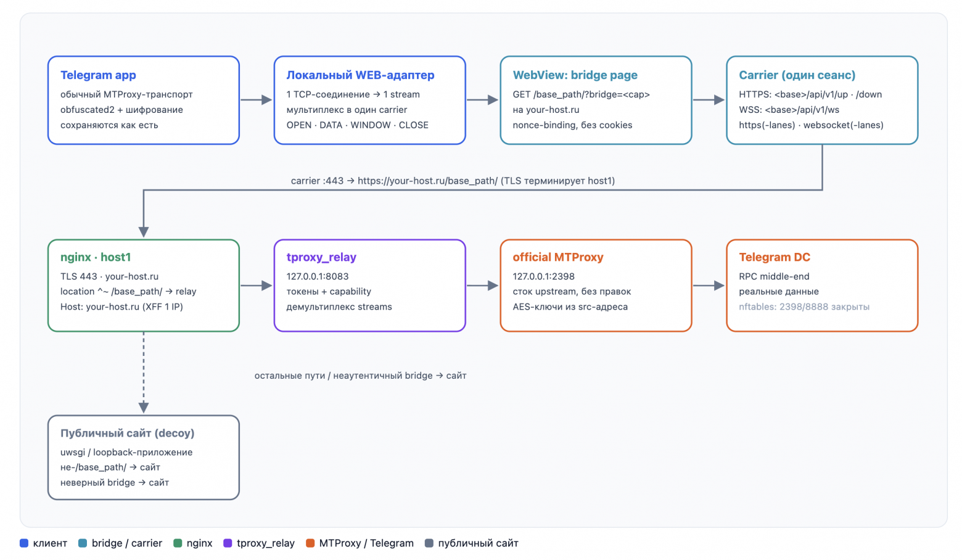This screenshot has height=560, width=962.
Task: Click 'nonce-binding, без cookies' line
Action: click(573, 125)
